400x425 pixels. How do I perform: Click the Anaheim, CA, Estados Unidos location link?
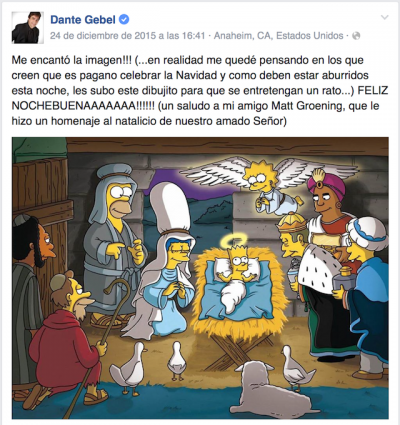click(279, 35)
